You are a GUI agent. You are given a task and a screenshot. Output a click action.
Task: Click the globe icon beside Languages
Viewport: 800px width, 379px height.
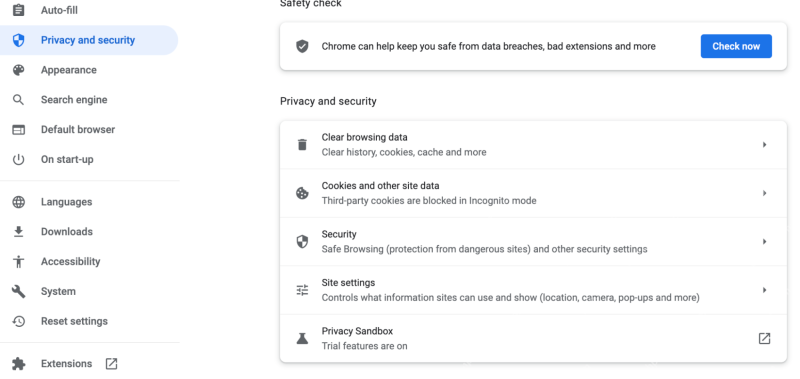[18, 202]
